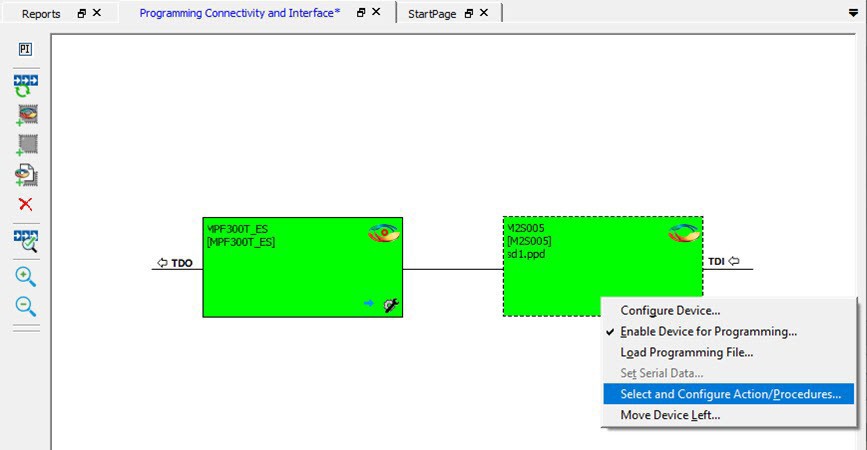The height and width of the screenshot is (450, 867).
Task: Choose Select and Configure Action/Procedures
Action: pos(730,394)
